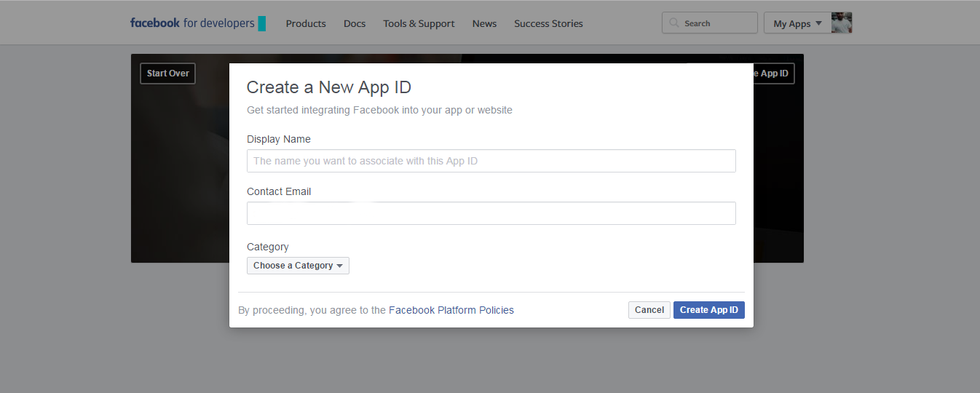The image size is (980, 393).
Task: Cancel the Create a New App ID dialog
Action: 649,310
